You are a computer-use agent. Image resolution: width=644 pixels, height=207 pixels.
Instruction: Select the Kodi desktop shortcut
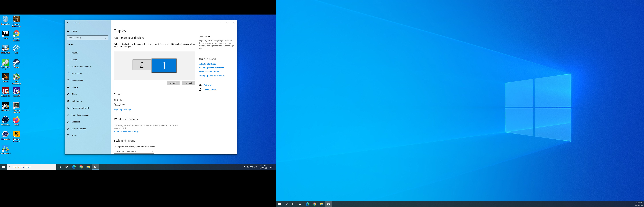click(x=16, y=49)
